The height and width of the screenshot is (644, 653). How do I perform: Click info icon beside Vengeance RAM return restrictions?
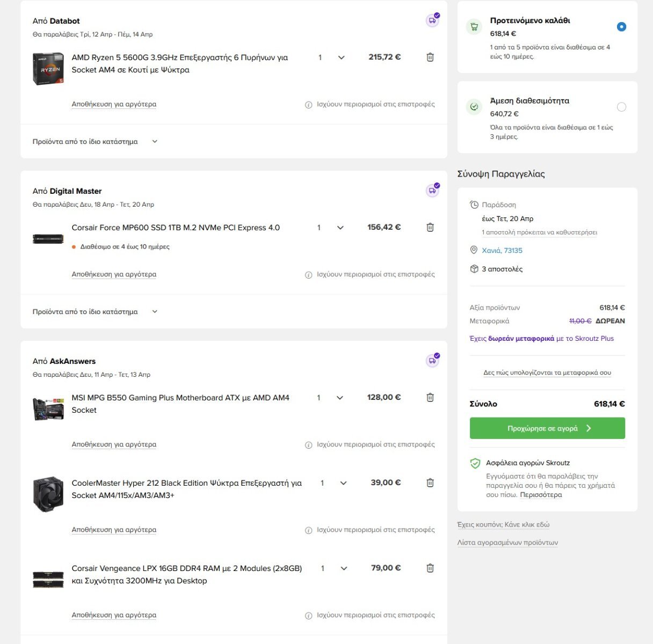point(308,616)
